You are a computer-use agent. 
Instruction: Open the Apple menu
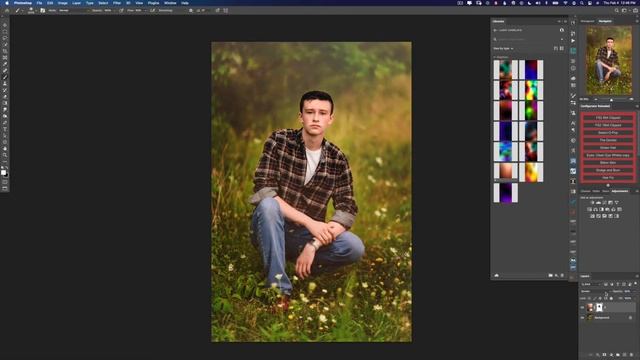click(x=7, y=3)
